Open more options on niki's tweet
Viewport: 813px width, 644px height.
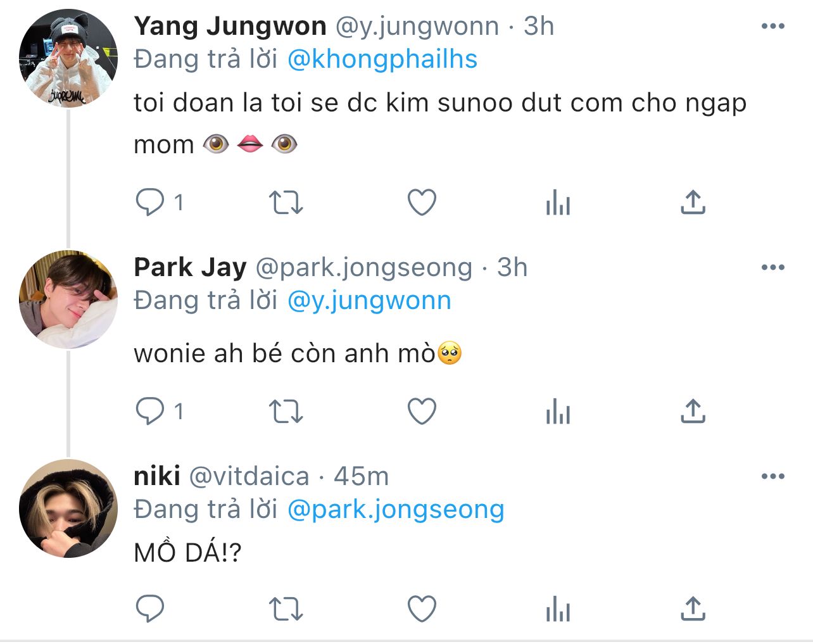click(x=772, y=477)
